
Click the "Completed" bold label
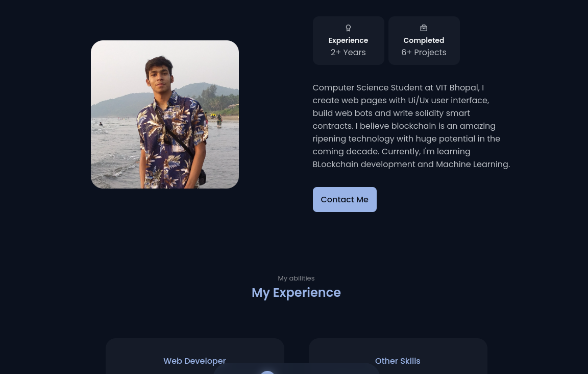click(424, 40)
